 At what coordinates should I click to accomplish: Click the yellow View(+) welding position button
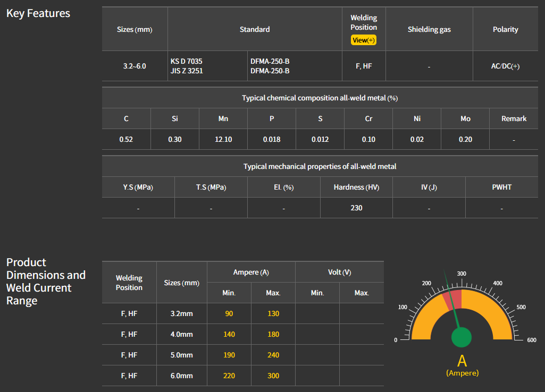[x=364, y=40]
